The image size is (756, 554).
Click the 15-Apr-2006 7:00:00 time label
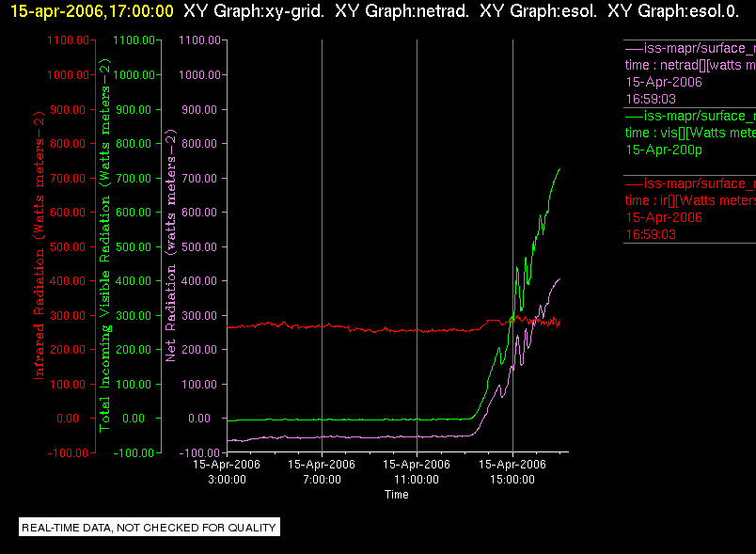point(322,472)
